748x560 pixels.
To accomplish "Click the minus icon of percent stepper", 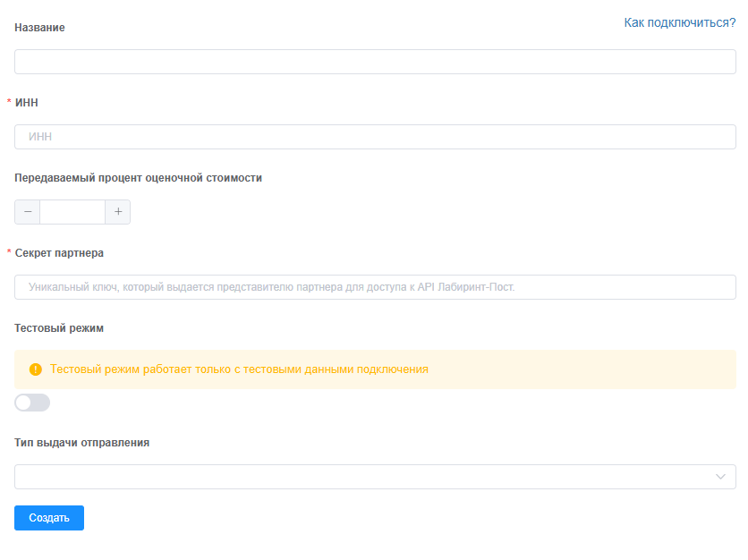I will point(28,212).
